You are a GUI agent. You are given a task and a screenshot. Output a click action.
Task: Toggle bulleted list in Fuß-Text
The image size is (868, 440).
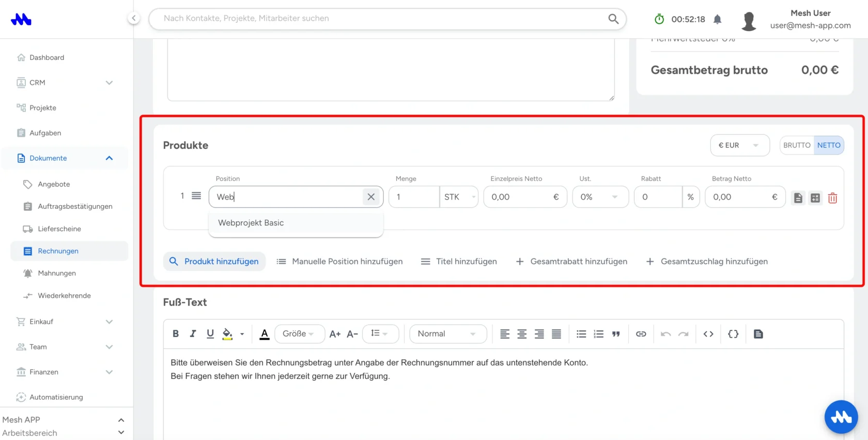pos(581,334)
